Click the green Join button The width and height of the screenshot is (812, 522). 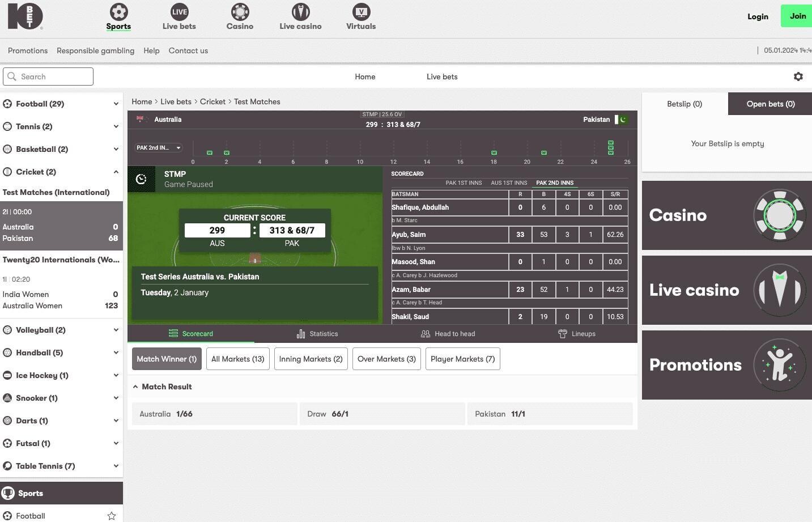pyautogui.click(x=797, y=16)
